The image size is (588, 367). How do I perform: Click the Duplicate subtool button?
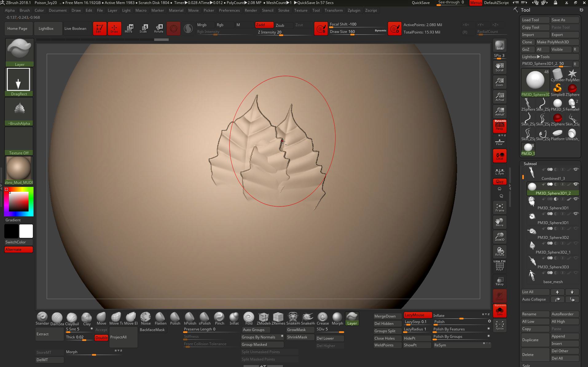pos(535,340)
